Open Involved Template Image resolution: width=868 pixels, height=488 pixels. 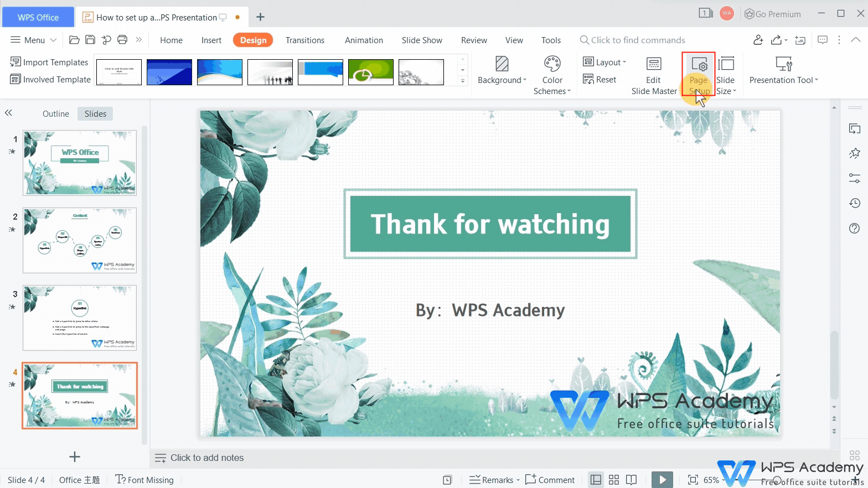(x=50, y=79)
